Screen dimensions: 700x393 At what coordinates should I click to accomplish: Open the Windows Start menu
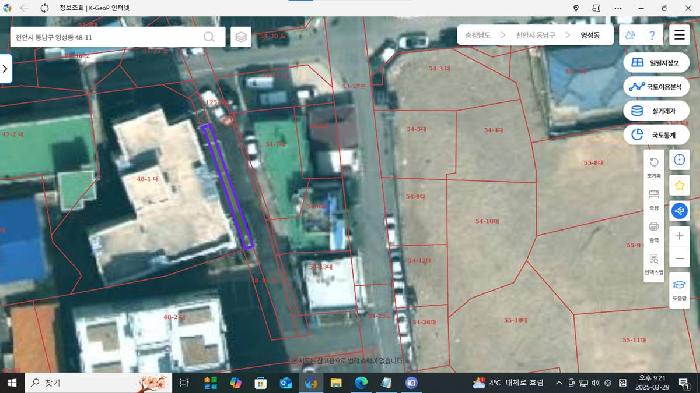[12, 383]
